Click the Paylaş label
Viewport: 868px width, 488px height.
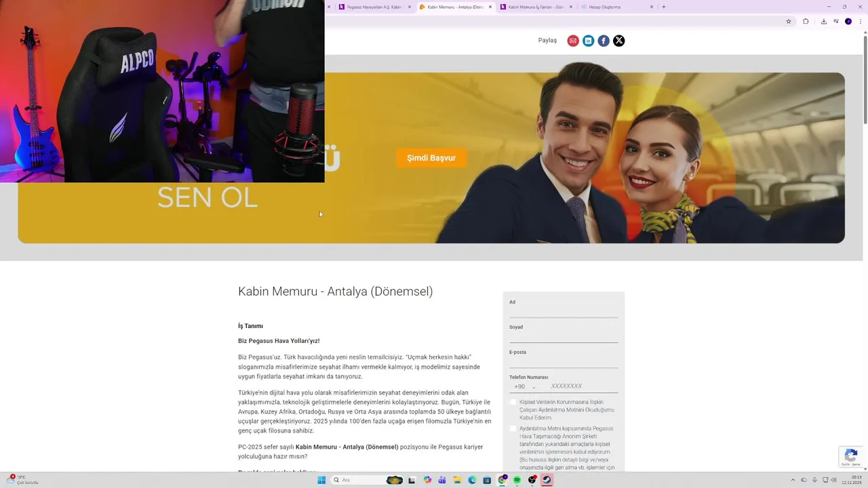click(547, 41)
